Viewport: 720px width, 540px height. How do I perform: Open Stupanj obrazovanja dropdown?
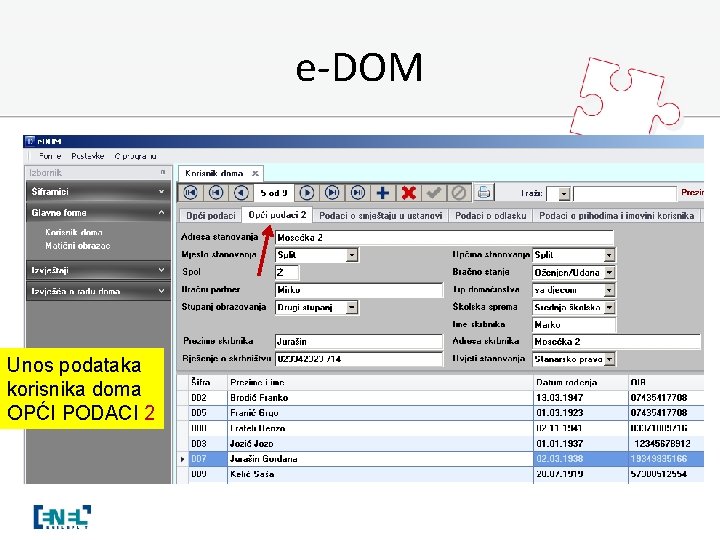coord(352,307)
